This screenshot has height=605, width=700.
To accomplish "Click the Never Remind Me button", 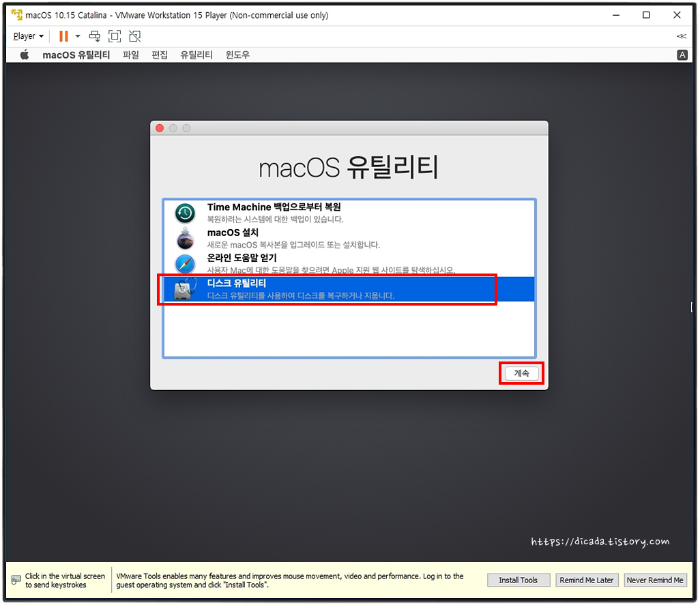I will coord(655,580).
